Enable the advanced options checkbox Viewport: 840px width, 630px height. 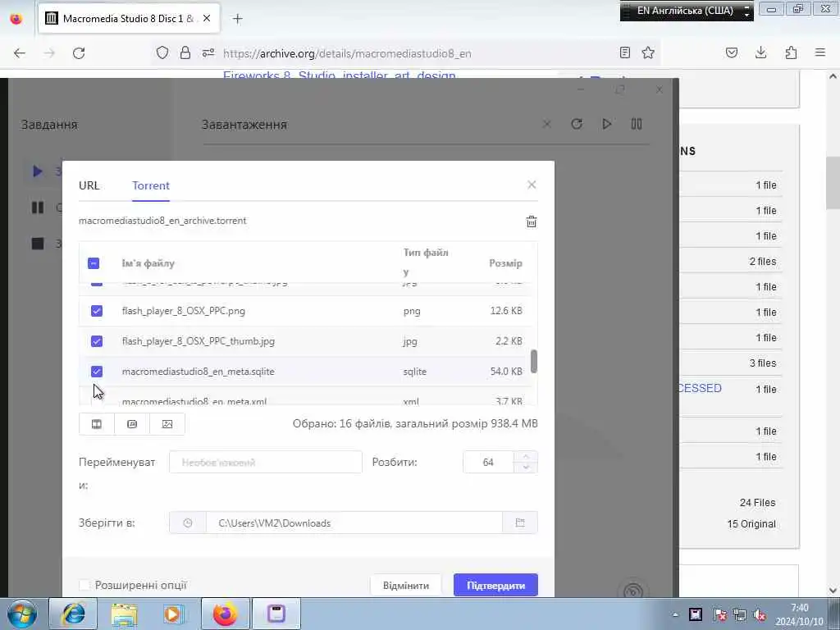(x=84, y=585)
